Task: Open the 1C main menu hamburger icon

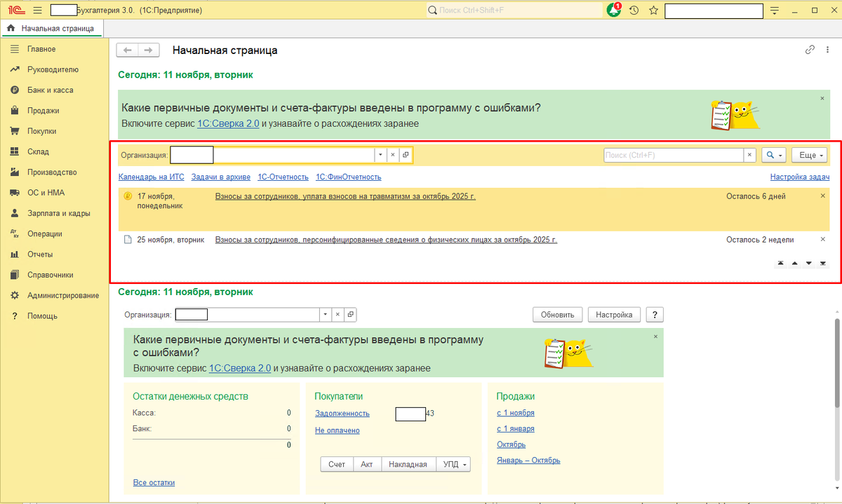Action: tap(37, 11)
